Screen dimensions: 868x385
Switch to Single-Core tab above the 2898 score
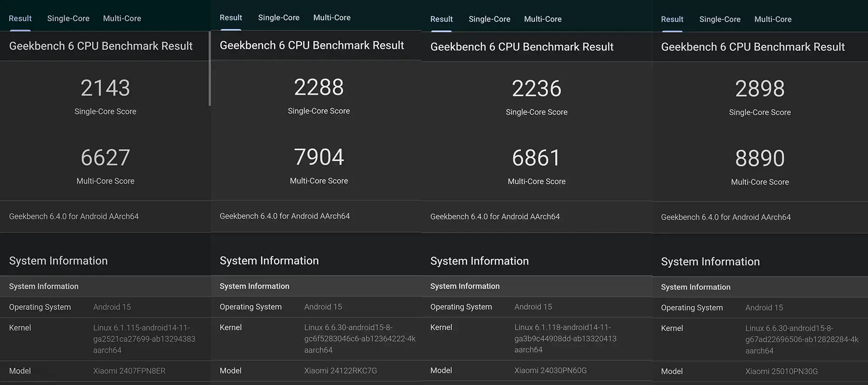pyautogui.click(x=720, y=20)
